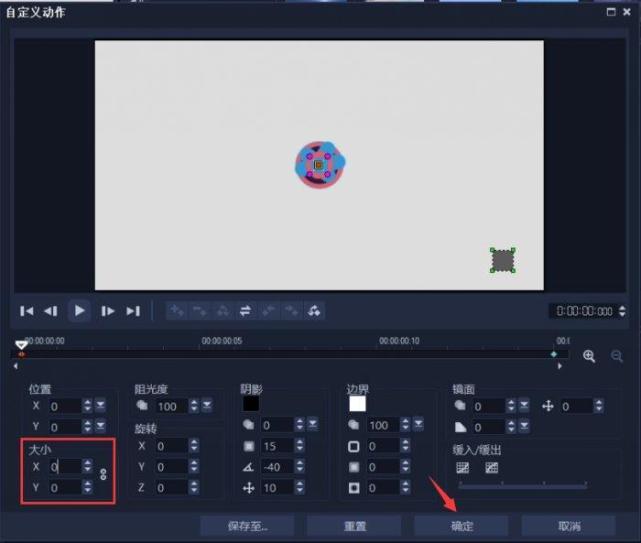The image size is (641, 543).
Task: Click the rotation Y value field
Action: (x=172, y=467)
